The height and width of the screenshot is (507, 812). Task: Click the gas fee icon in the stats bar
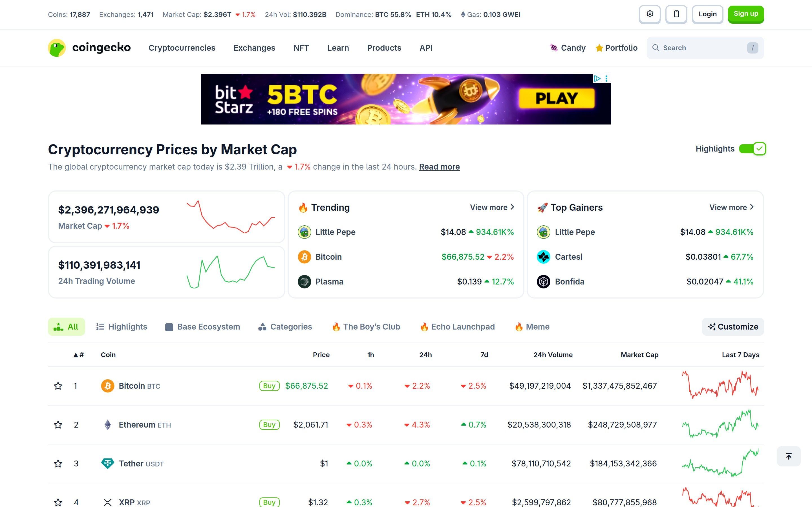(x=464, y=14)
